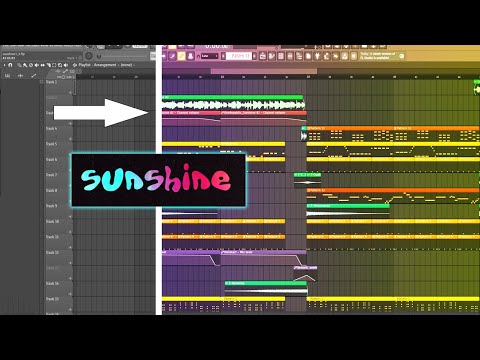Select the Track 1 header

(58, 86)
